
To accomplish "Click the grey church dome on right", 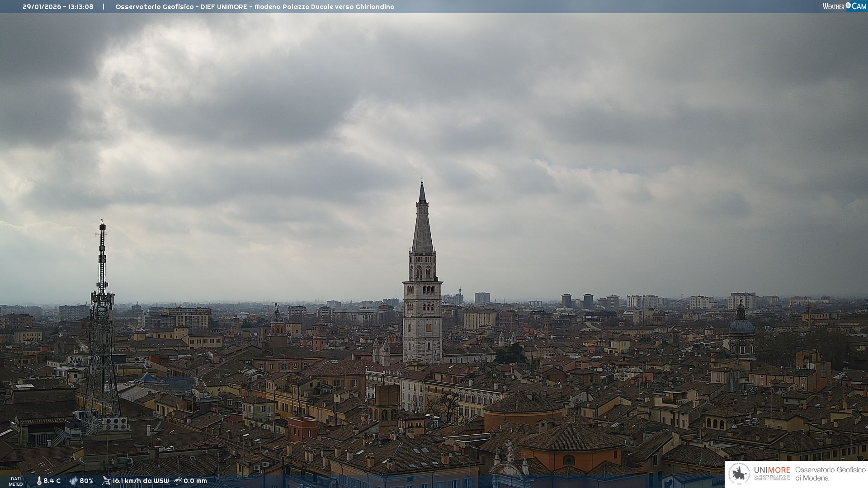I will point(741,325).
